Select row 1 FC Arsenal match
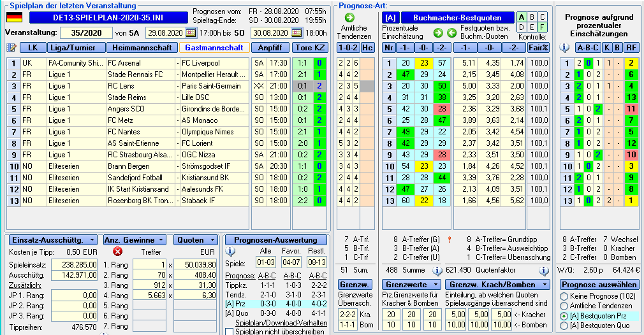This screenshot has height=335, width=644. click(x=128, y=63)
